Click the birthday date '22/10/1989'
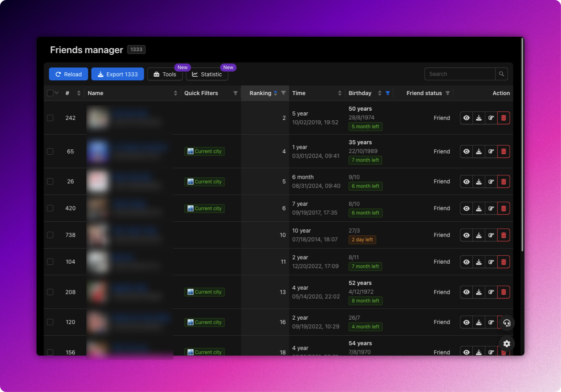The image size is (561, 392). point(363,151)
